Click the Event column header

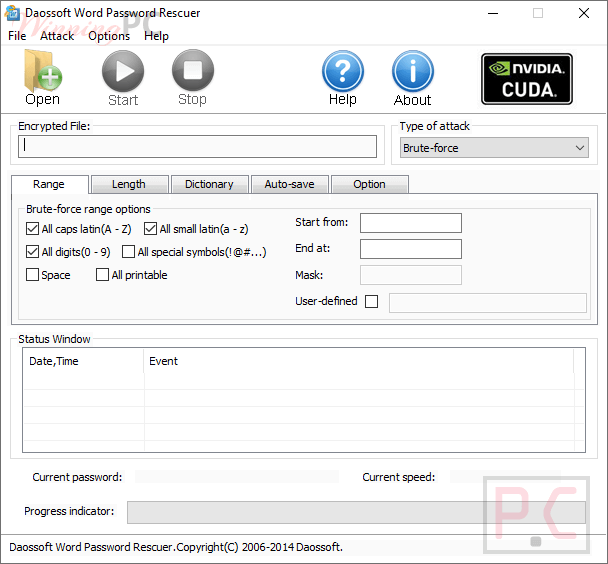[359, 361]
